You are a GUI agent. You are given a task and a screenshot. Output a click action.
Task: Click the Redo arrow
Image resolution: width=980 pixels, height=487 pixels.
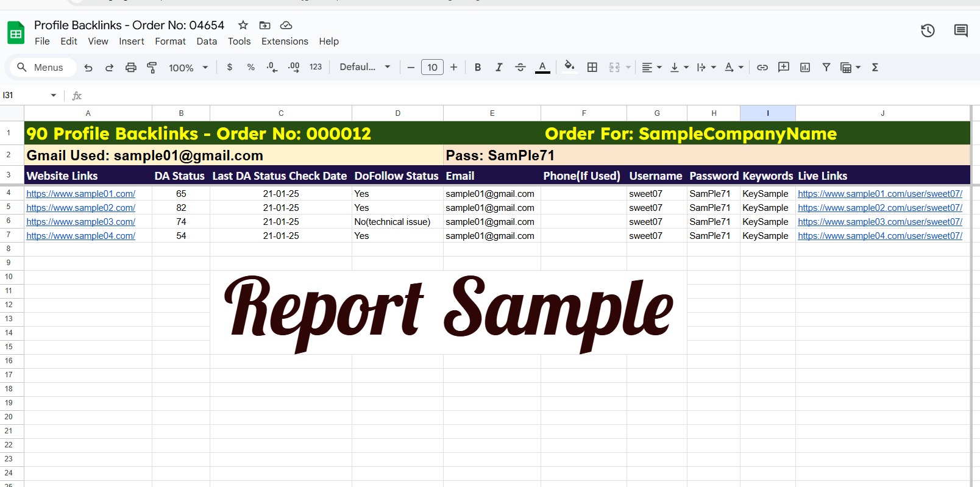click(x=110, y=68)
